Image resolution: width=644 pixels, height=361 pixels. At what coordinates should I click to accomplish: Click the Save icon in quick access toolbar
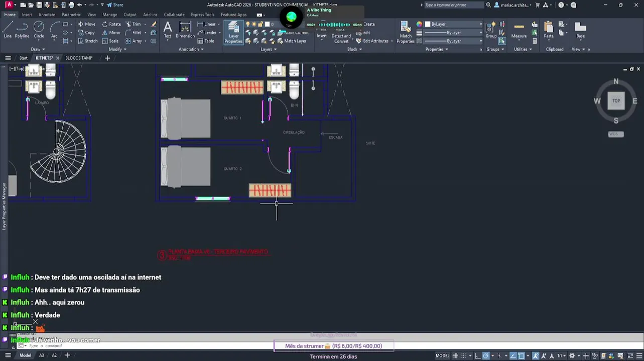click(39, 5)
